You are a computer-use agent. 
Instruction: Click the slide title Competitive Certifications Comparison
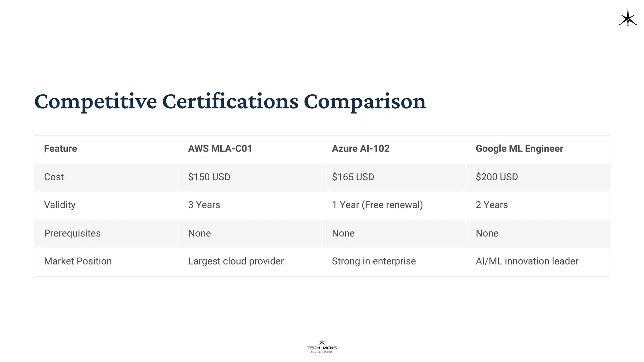point(230,101)
